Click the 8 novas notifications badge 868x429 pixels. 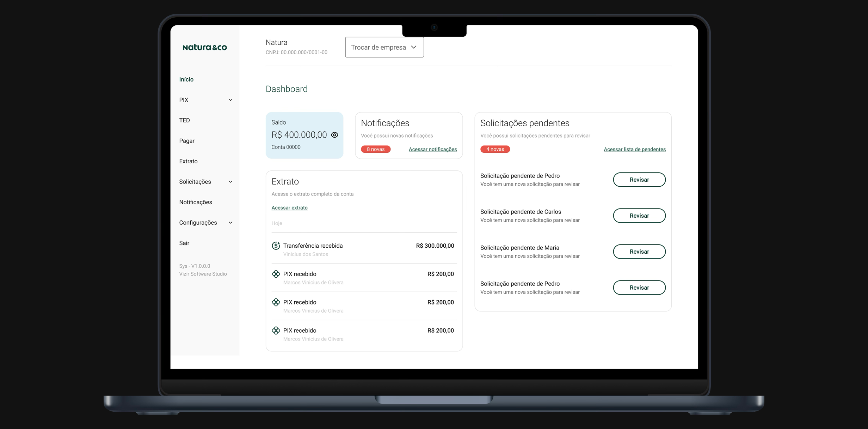point(375,149)
